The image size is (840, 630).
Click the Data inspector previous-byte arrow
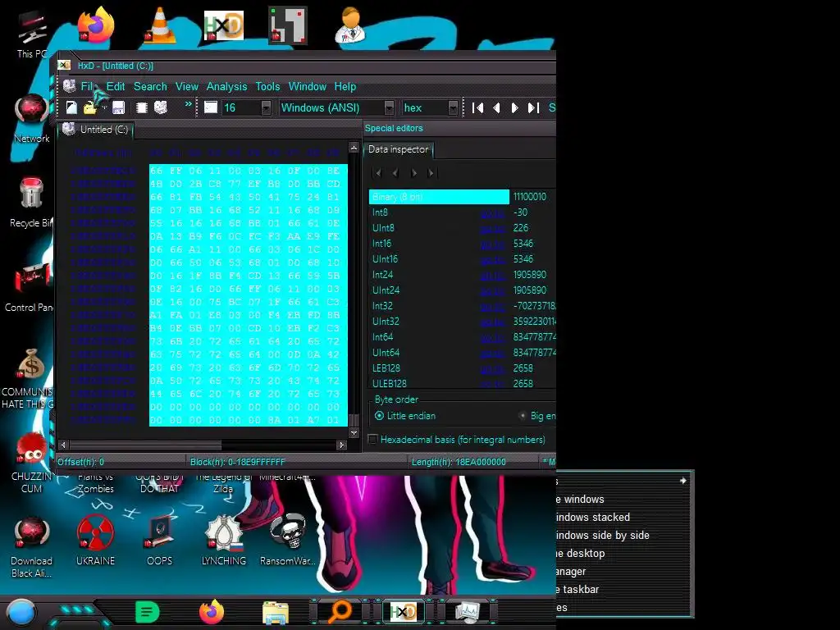[395, 172]
